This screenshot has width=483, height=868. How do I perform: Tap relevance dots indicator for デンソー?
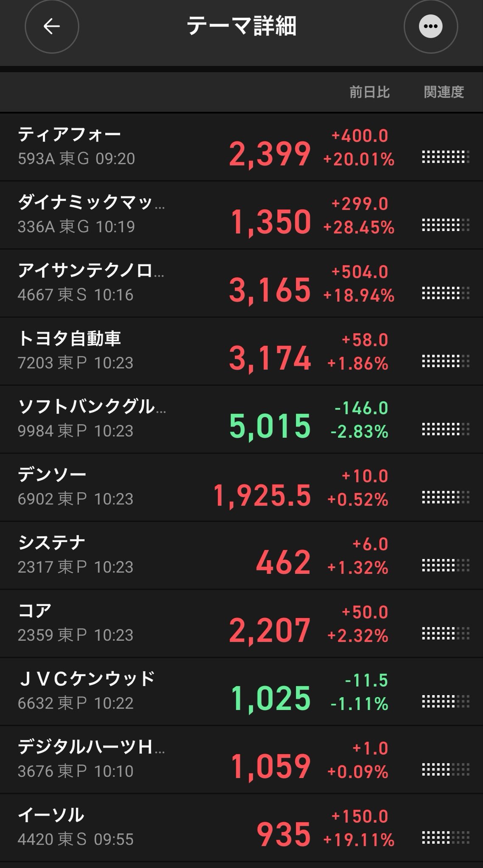click(446, 497)
